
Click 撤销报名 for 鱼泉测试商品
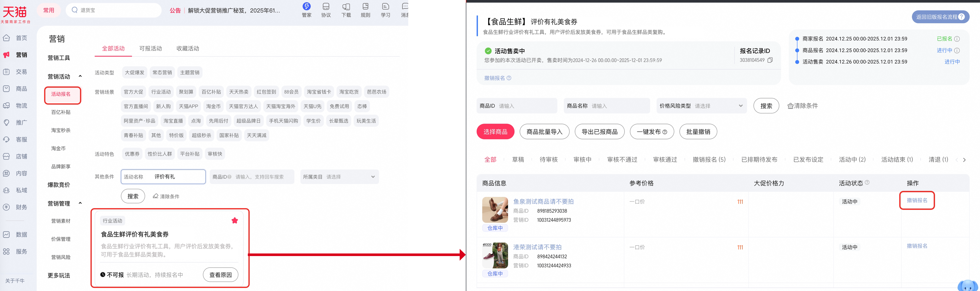[917, 201]
